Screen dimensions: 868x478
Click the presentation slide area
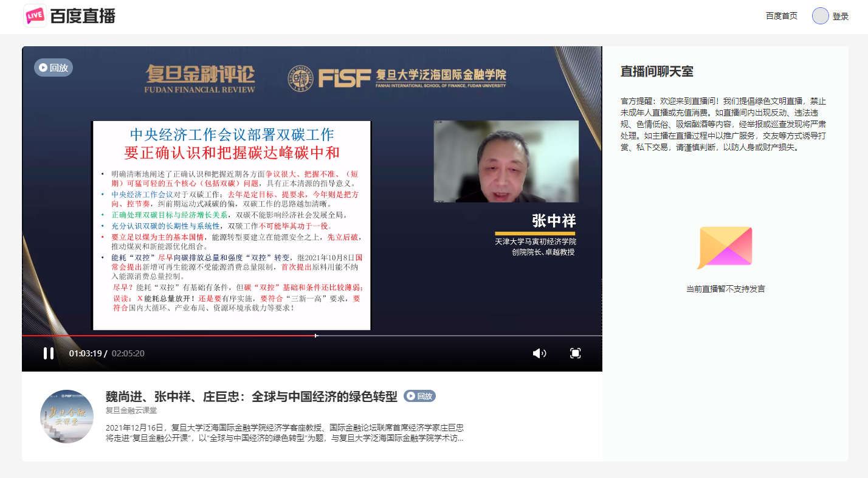point(231,225)
